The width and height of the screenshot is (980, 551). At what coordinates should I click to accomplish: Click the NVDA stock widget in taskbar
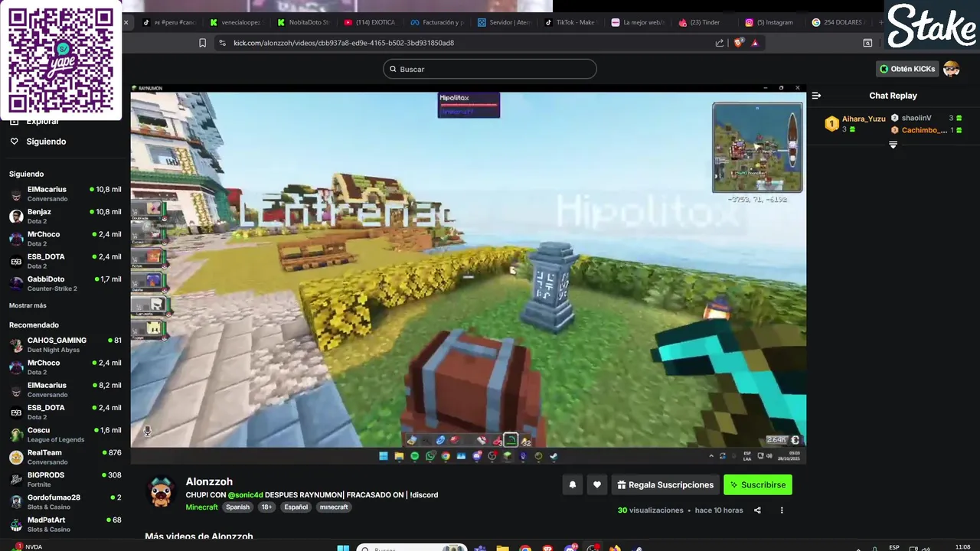click(28, 546)
